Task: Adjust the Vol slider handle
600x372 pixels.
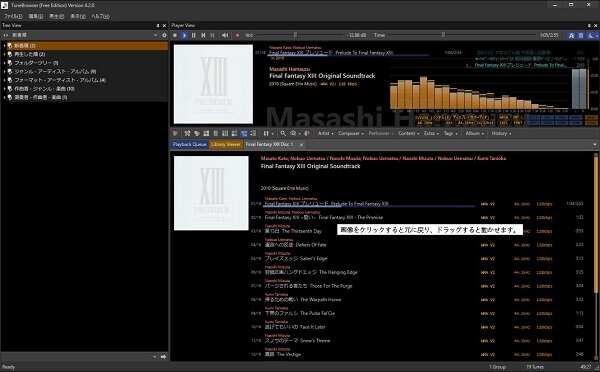Action: point(295,35)
